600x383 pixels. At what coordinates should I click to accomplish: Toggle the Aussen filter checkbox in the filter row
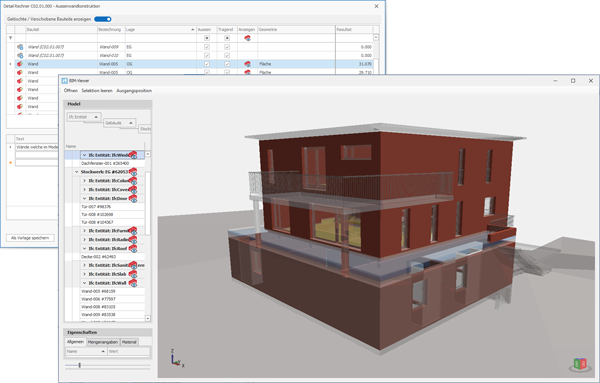207,38
